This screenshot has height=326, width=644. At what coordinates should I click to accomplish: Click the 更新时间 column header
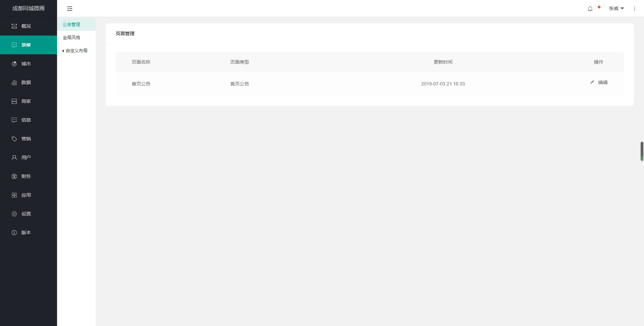tap(443, 62)
